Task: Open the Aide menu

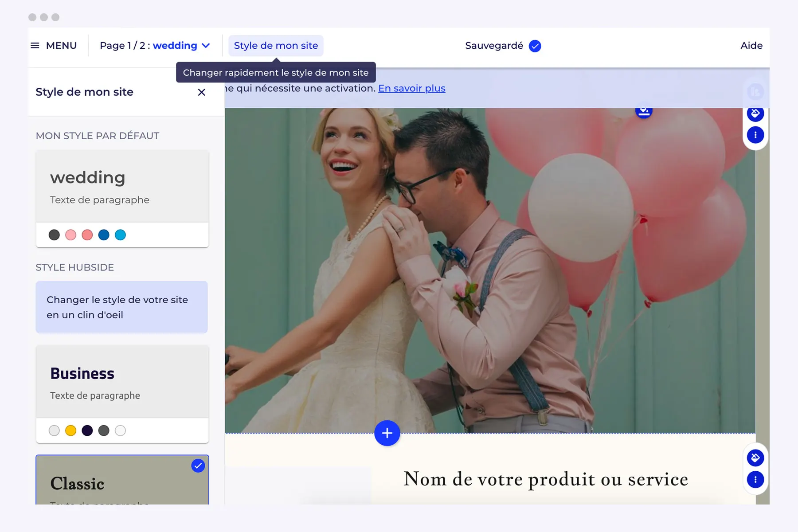Action: (751, 46)
